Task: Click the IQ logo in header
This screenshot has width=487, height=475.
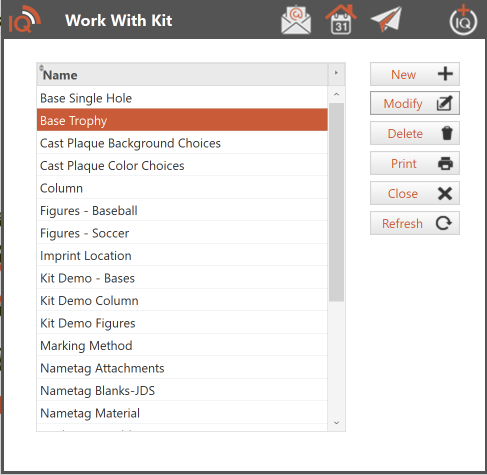Action: tap(24, 20)
